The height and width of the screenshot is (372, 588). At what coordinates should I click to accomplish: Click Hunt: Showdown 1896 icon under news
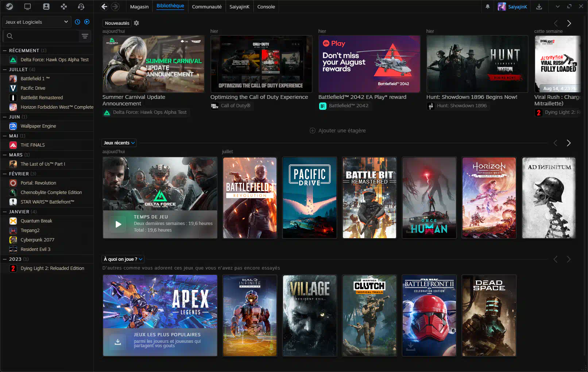pyautogui.click(x=430, y=106)
